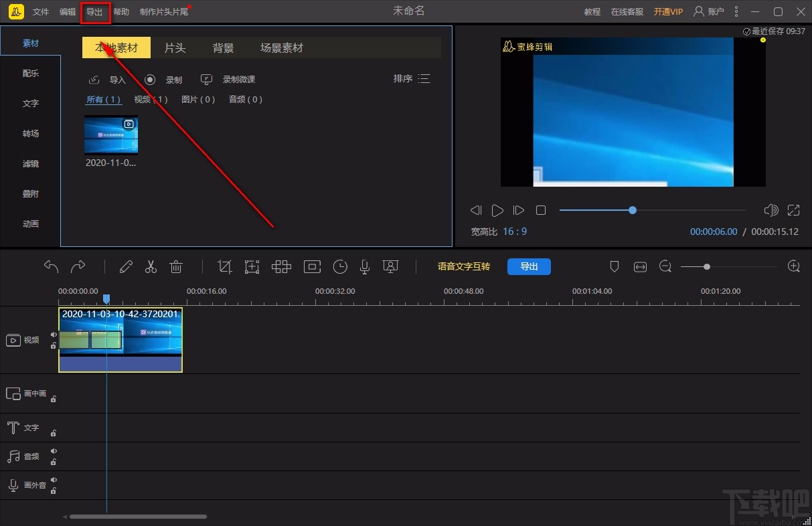Click the timeline zoom slider handle
Image resolution: width=812 pixels, height=526 pixels.
pyautogui.click(x=706, y=267)
